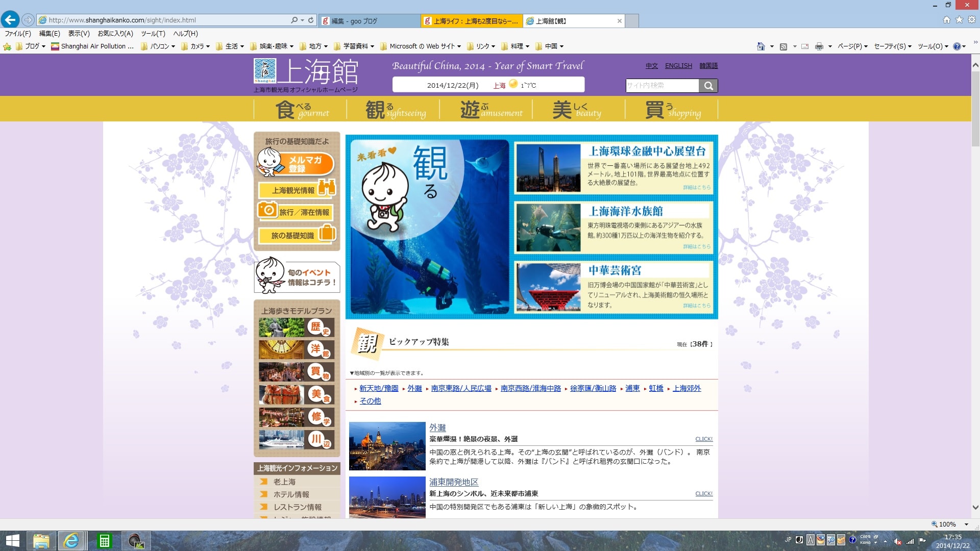980x551 pixels.
Task: Open the IE Tools gear icon
Action: (x=972, y=20)
